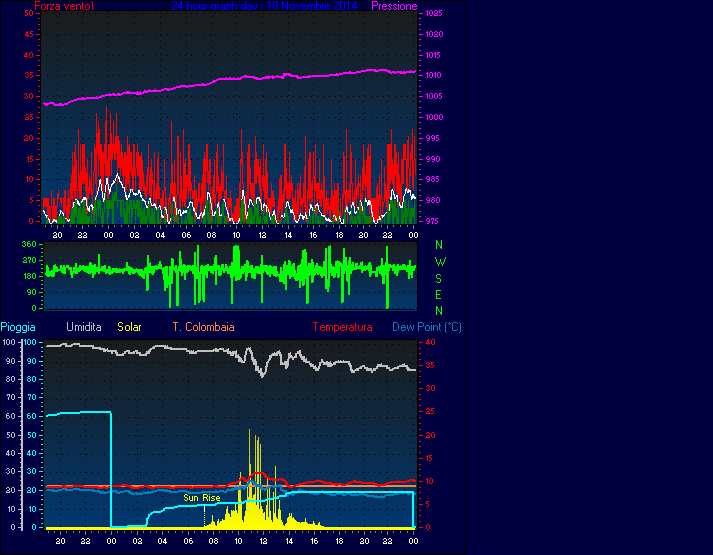
Task: Click the 'W' compass direction label
Action: click(440, 262)
